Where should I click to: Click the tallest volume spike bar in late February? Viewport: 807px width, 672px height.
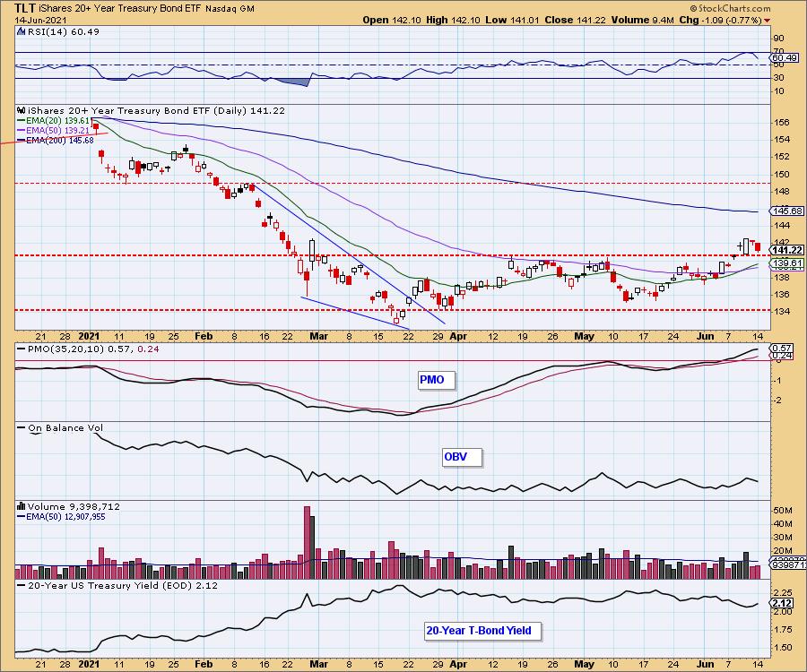pyautogui.click(x=308, y=542)
